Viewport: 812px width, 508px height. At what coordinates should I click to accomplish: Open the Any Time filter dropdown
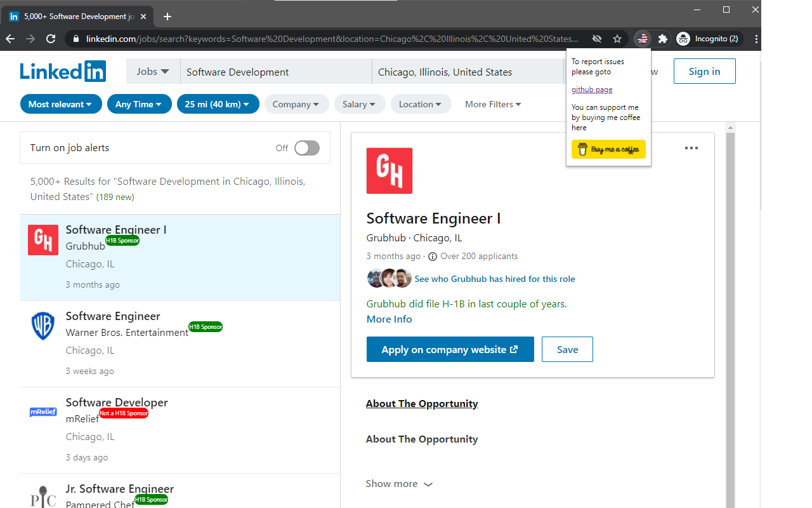pyautogui.click(x=139, y=104)
